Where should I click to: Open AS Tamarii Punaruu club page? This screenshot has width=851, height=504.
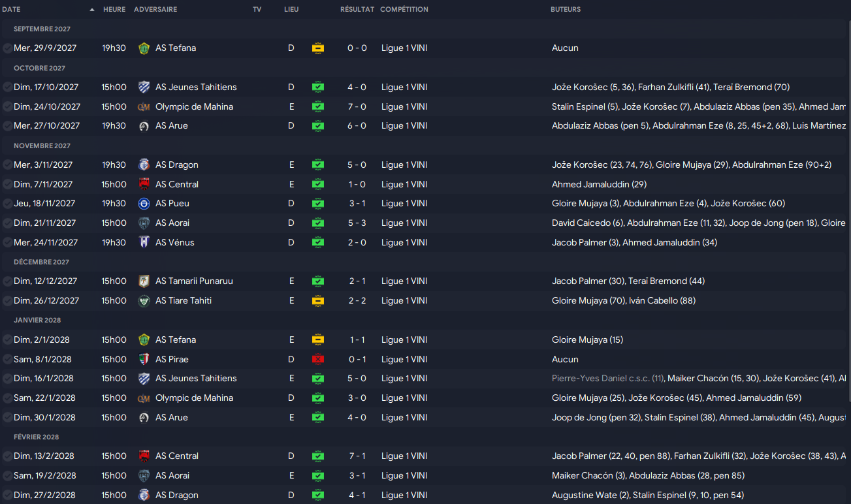click(x=194, y=281)
